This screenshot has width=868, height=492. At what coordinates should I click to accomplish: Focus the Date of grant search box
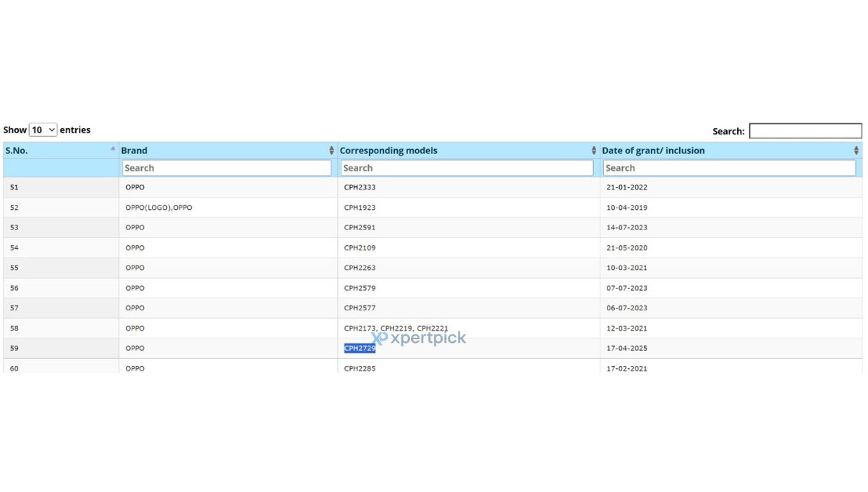tap(729, 168)
